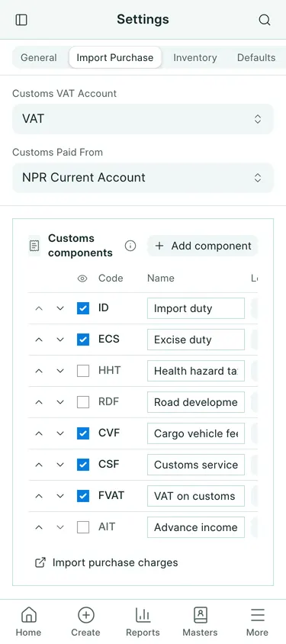This screenshot has height=644, width=286.
Task: Move RDF row down
Action: click(60, 402)
